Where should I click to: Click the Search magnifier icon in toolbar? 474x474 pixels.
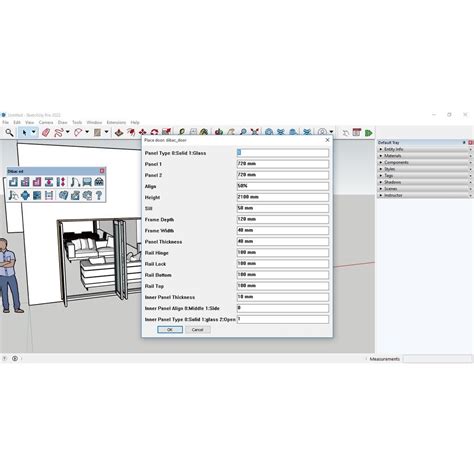point(9,133)
